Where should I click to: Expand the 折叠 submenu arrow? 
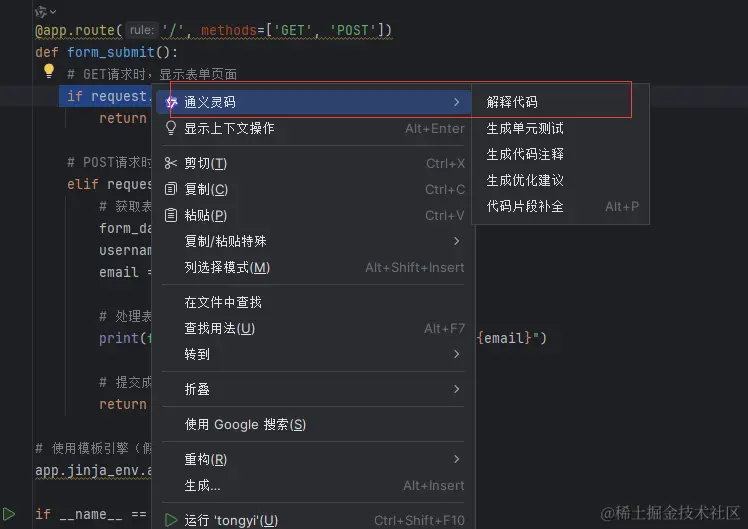(x=457, y=389)
